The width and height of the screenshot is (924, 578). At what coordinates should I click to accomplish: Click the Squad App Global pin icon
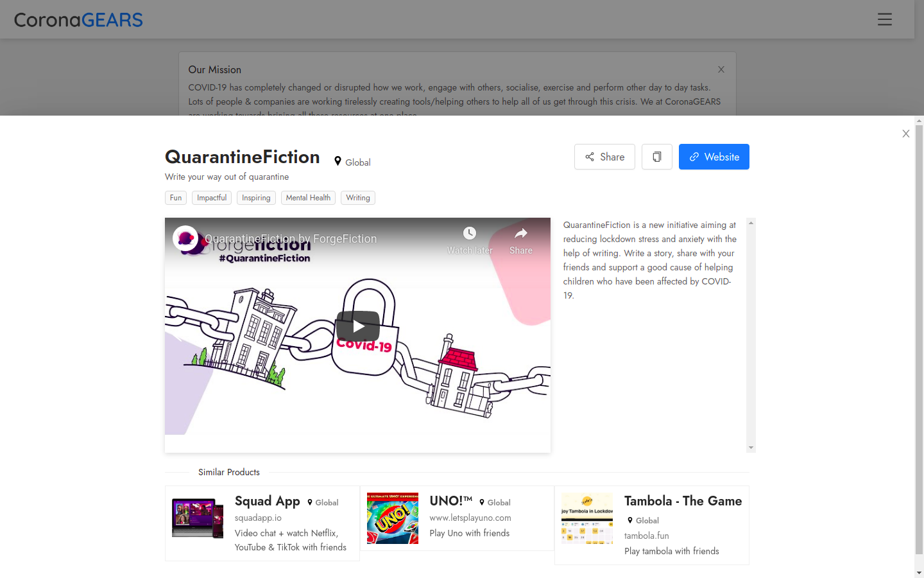coord(310,502)
